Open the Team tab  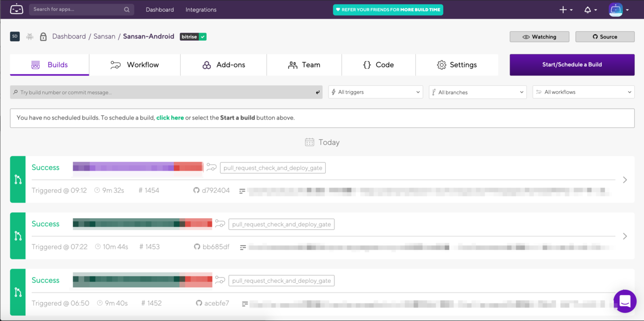tap(304, 65)
